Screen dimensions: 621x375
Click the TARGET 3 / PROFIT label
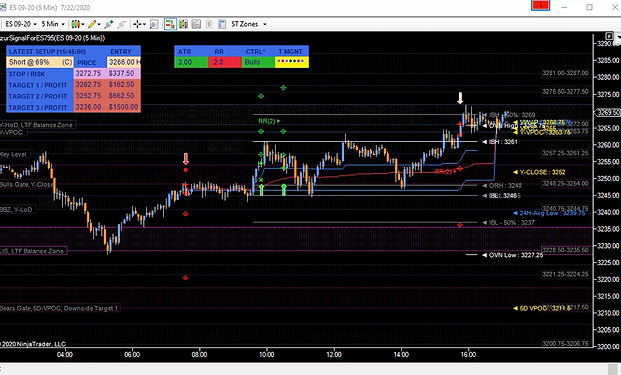tap(38, 107)
